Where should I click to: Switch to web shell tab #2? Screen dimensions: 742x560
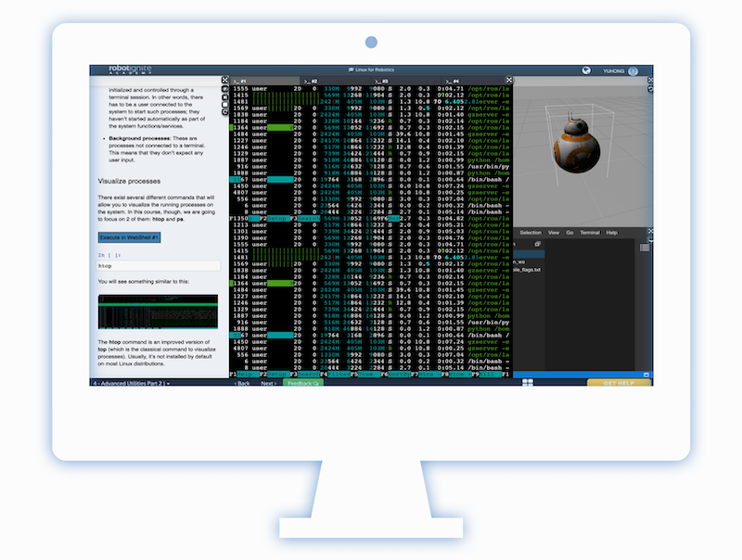point(313,82)
